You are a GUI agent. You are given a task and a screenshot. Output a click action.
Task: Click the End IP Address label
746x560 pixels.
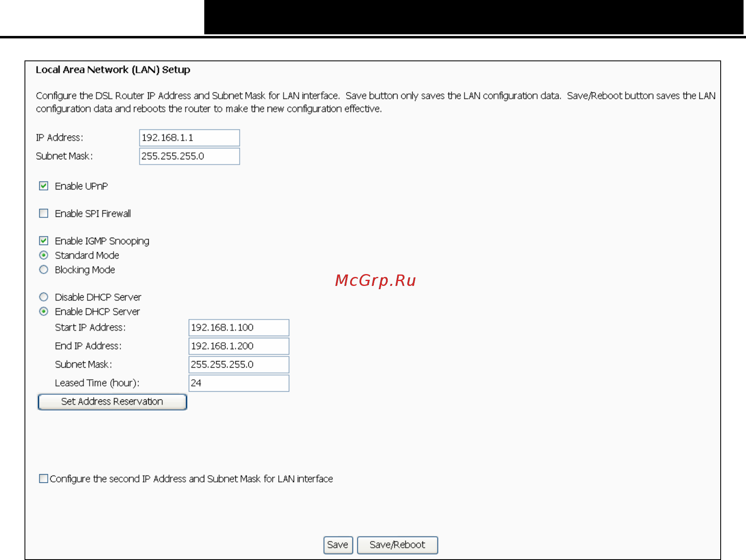pos(88,346)
